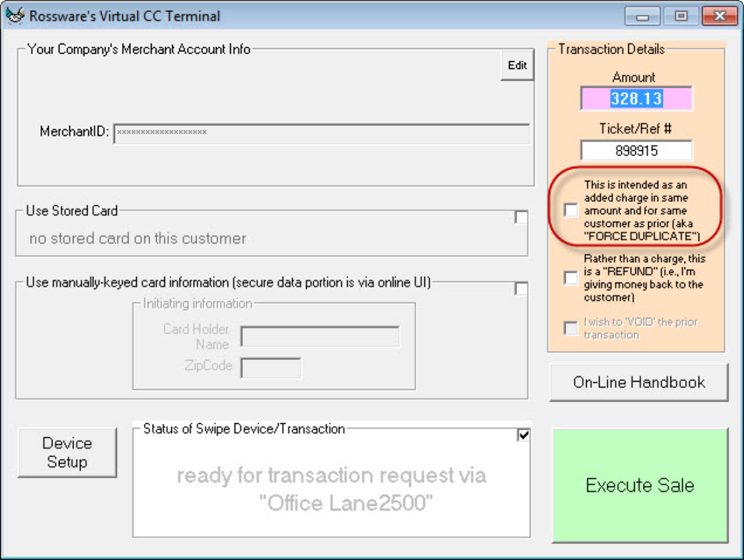Click the Ticket/Ref # field 898915
This screenshot has height=560, width=744.
coord(636,151)
